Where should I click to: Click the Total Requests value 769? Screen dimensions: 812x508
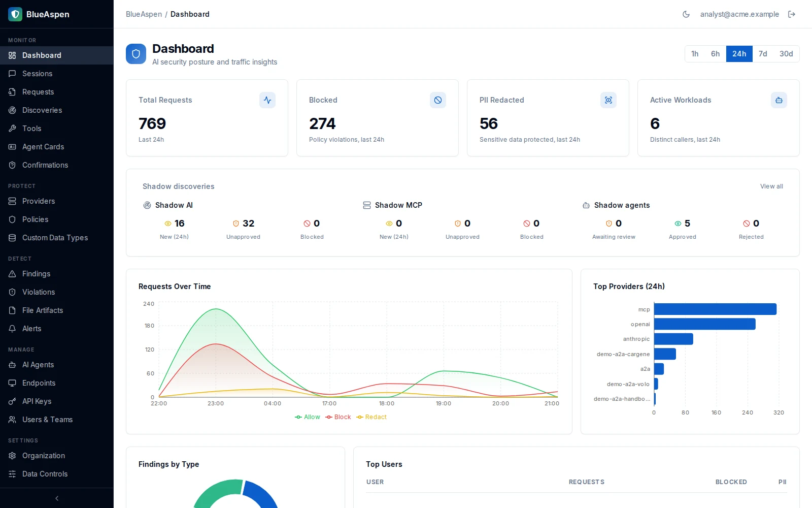[x=152, y=123]
